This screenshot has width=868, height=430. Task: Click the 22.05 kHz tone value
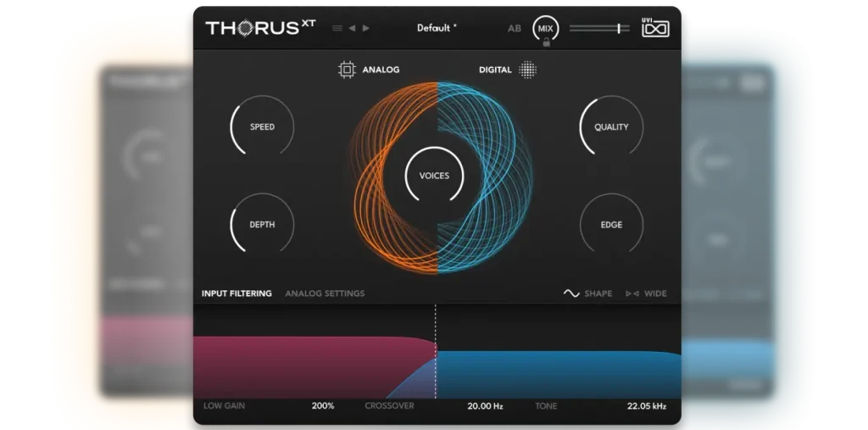[x=647, y=406]
